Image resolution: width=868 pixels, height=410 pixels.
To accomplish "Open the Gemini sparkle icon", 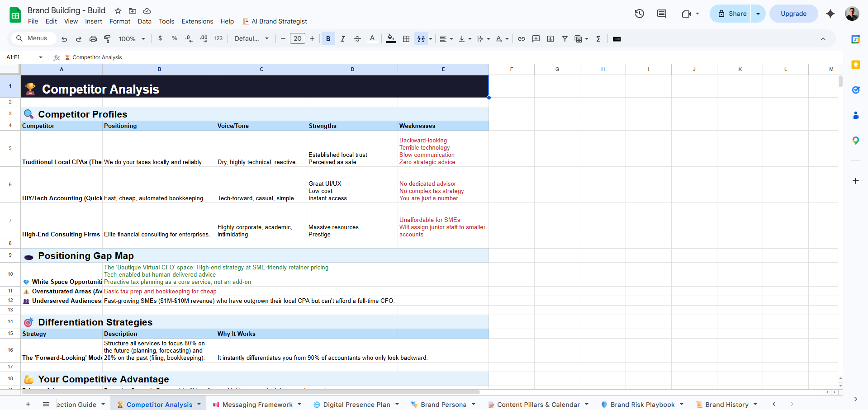I will coord(830,14).
